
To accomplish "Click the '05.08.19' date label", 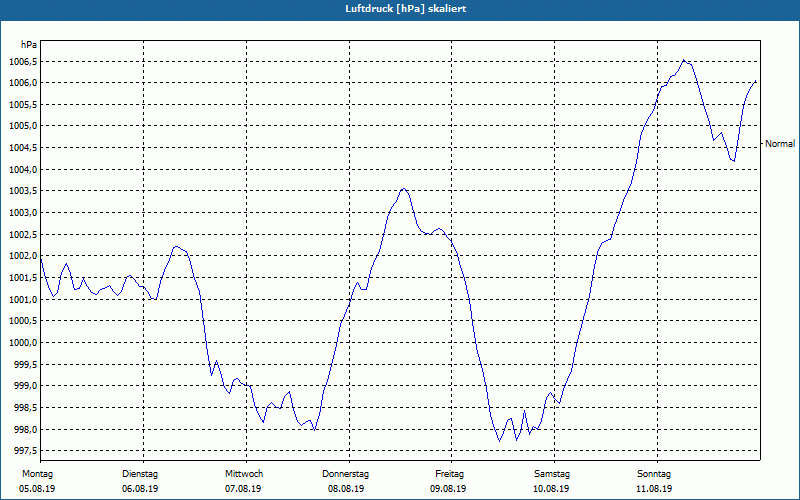I will 37,489.
